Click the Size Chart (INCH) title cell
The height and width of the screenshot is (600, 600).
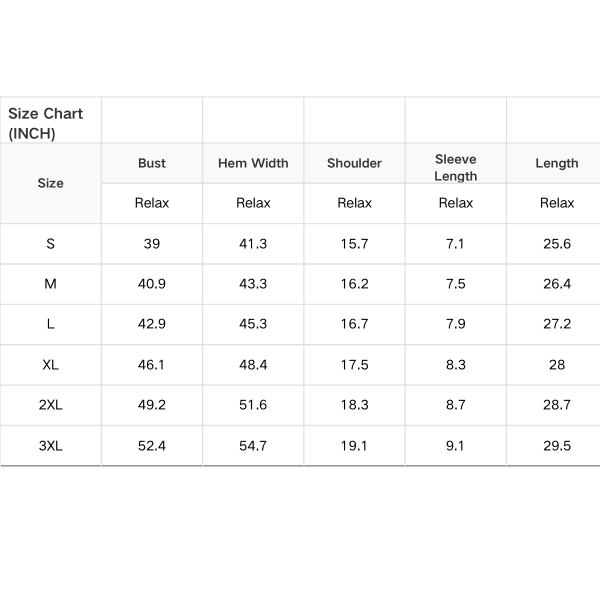click(x=46, y=122)
